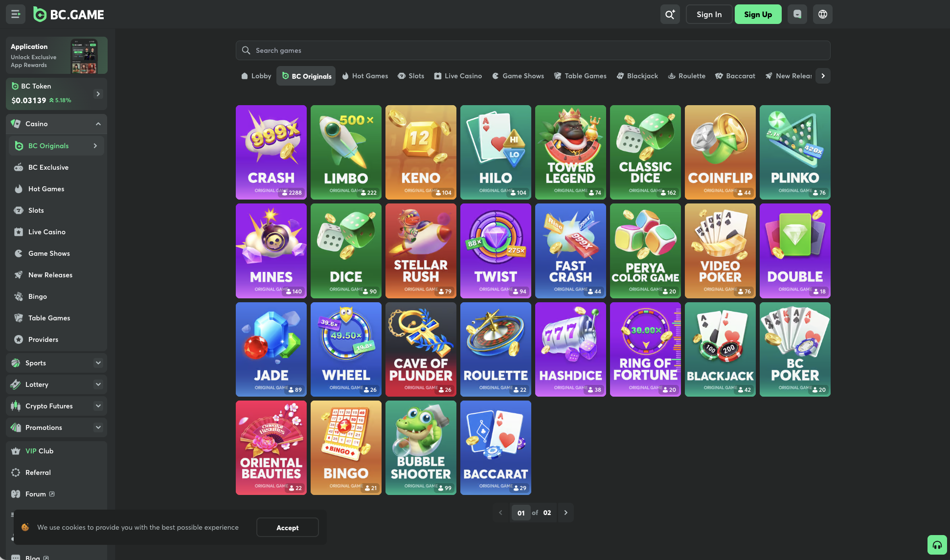This screenshot has height=560, width=950.
Task: Expand the Lottery section chevron
Action: pos(98,384)
